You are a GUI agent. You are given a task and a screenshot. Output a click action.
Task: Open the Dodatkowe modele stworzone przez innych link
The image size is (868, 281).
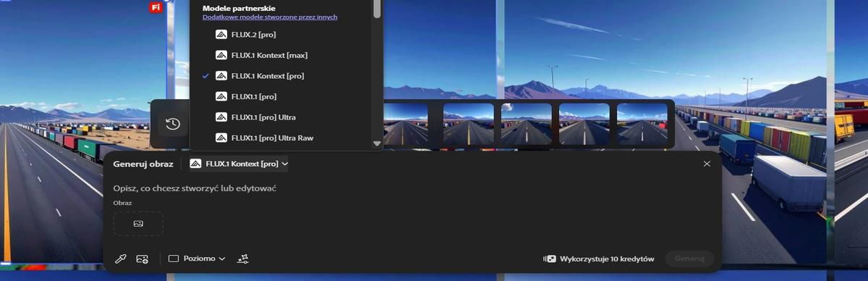click(x=270, y=17)
